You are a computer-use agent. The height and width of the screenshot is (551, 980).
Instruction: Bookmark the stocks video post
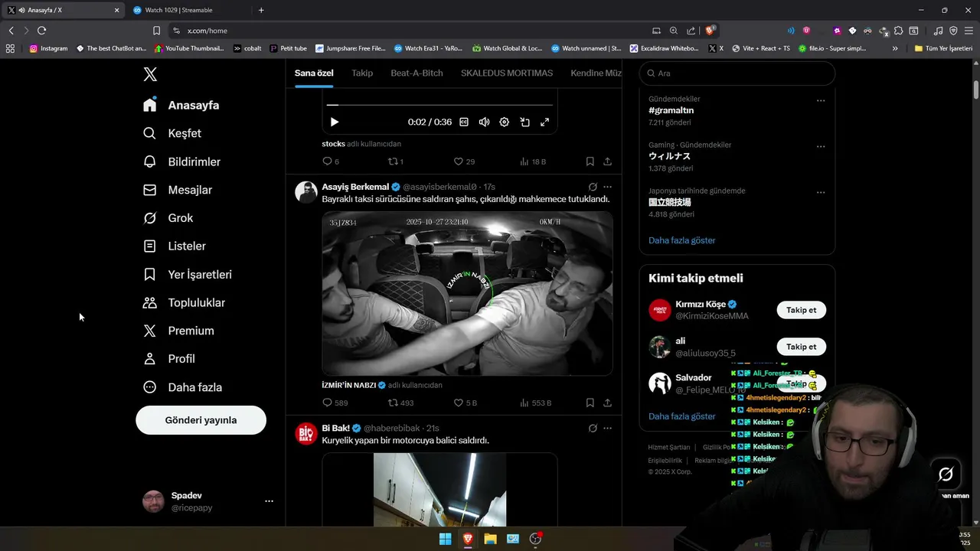click(590, 161)
